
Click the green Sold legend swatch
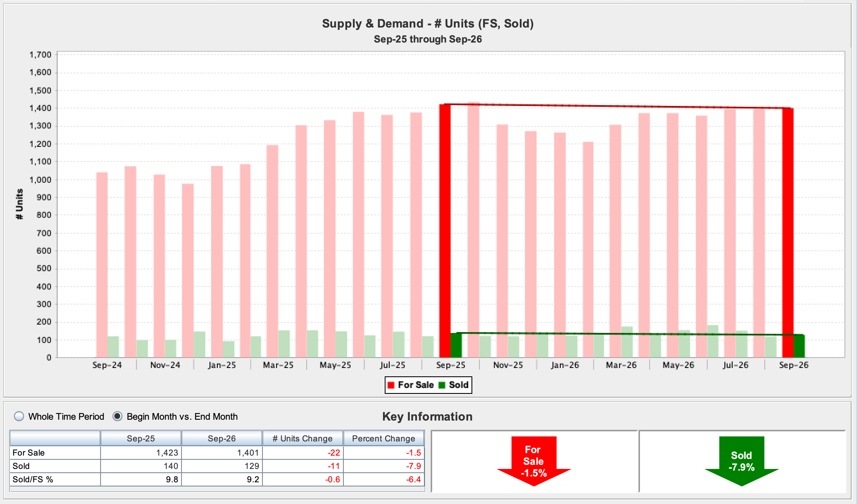[x=442, y=385]
